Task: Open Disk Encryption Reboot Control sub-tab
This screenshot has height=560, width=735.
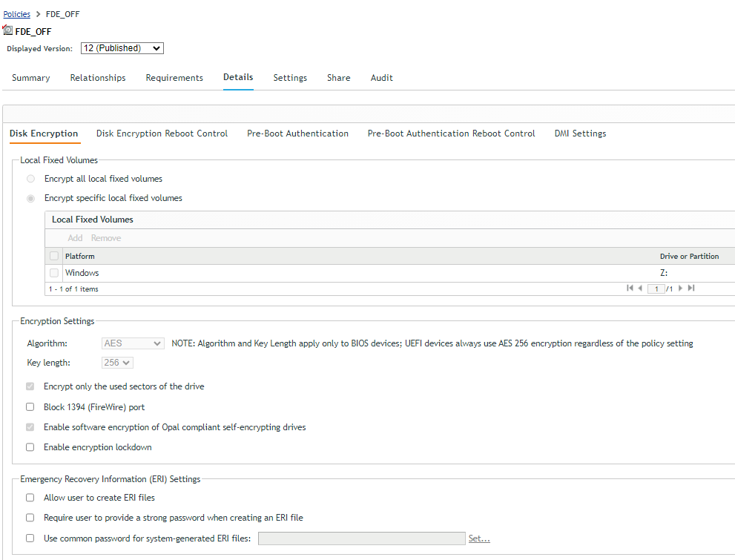Action: 162,134
